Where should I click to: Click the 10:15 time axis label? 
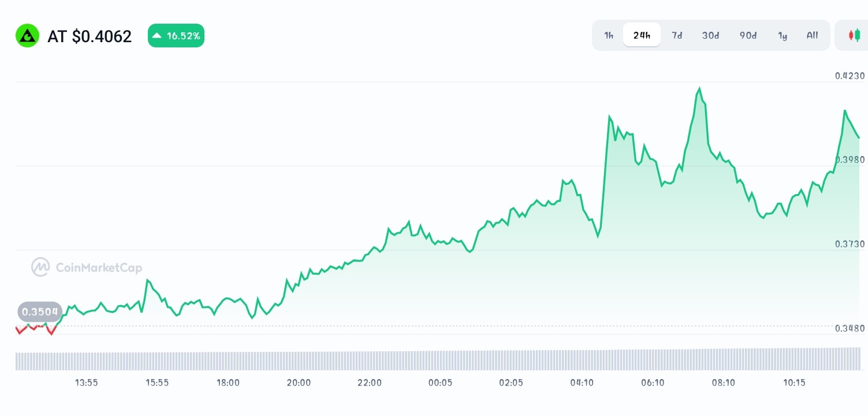[794, 382]
